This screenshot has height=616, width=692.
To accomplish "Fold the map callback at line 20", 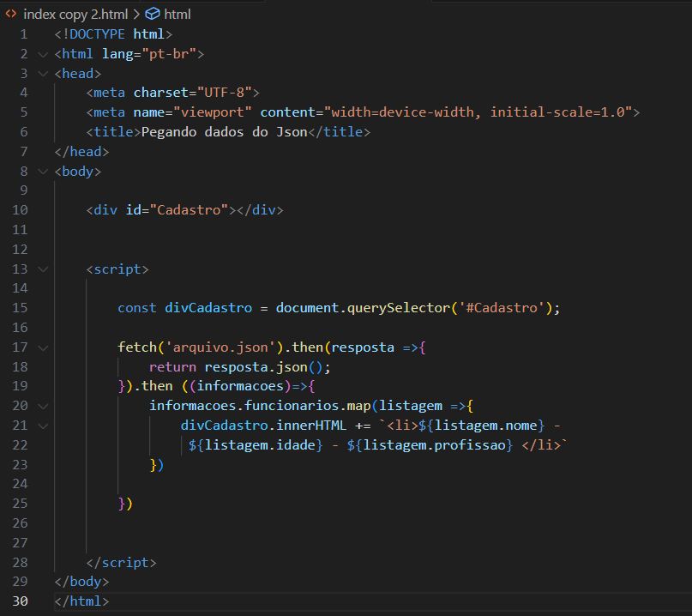I will point(43,406).
